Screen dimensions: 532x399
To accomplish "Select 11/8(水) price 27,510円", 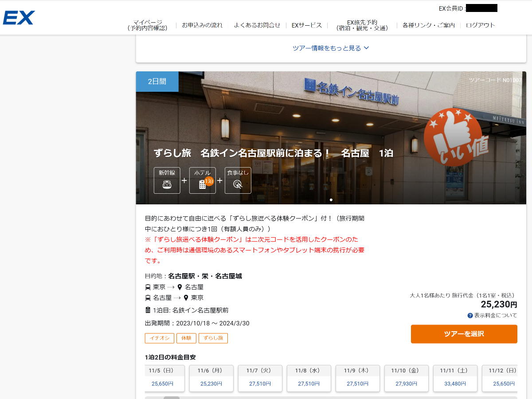I will pos(309,378).
